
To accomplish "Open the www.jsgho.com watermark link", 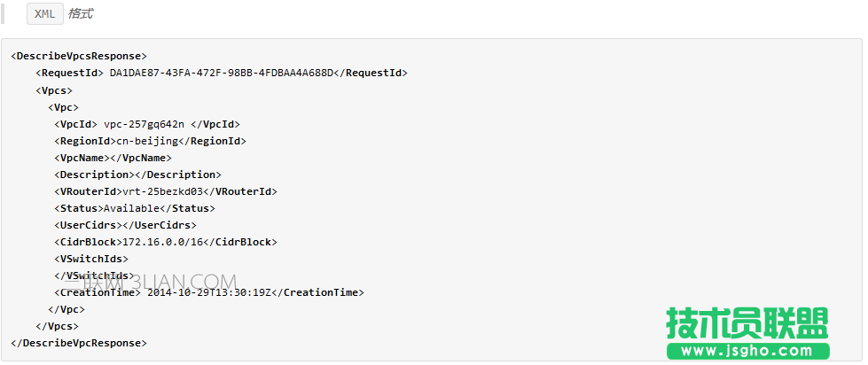I will pyautogui.click(x=747, y=352).
